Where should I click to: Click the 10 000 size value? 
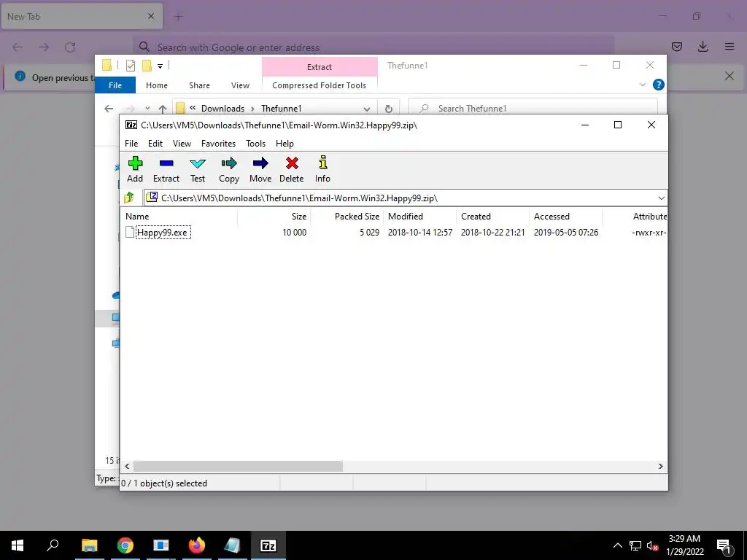click(294, 233)
